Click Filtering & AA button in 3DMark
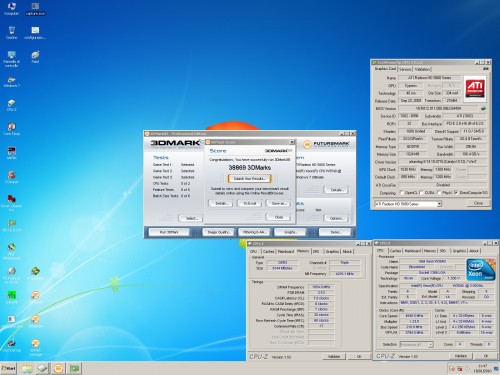The image size is (500, 375). point(254,232)
